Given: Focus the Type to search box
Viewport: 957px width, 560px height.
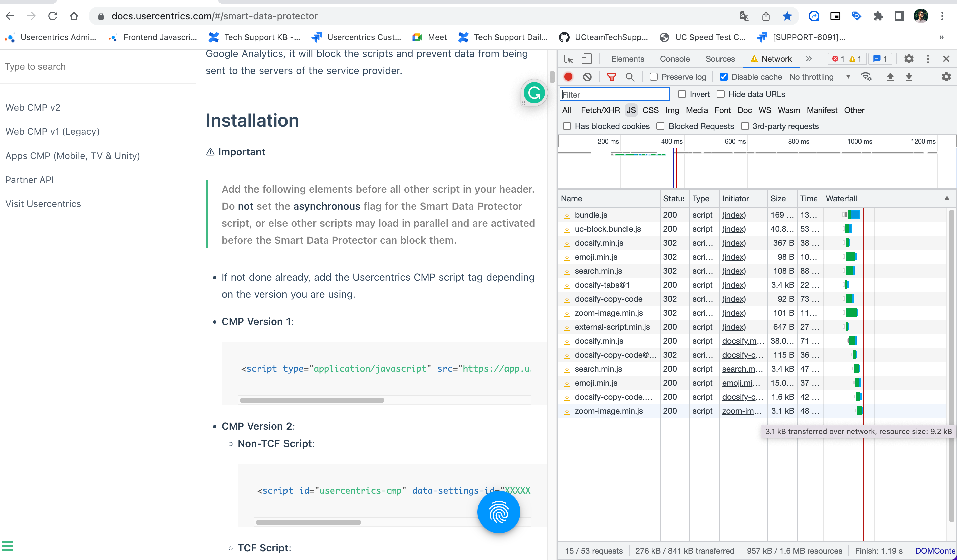Looking at the screenshot, I should coord(98,66).
